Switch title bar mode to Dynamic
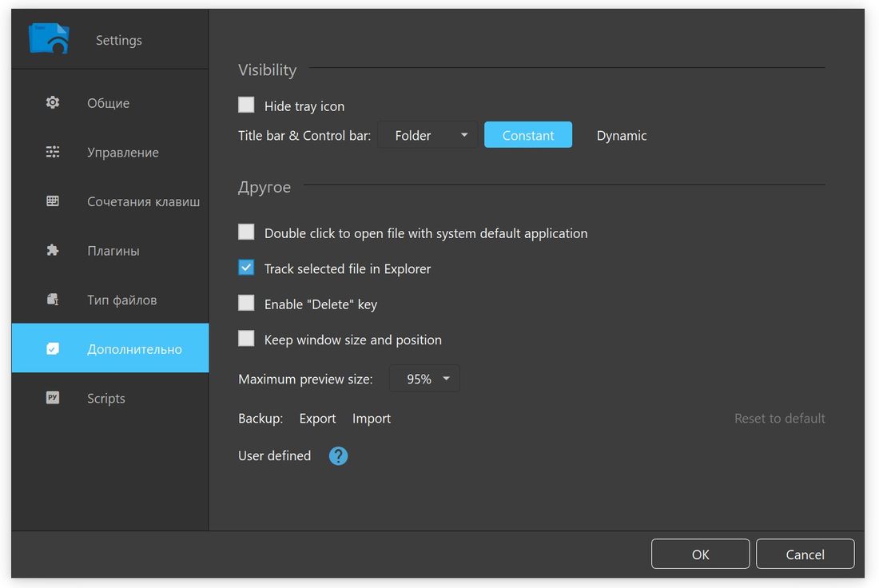Viewport: 879px width, 588px height. pos(622,135)
